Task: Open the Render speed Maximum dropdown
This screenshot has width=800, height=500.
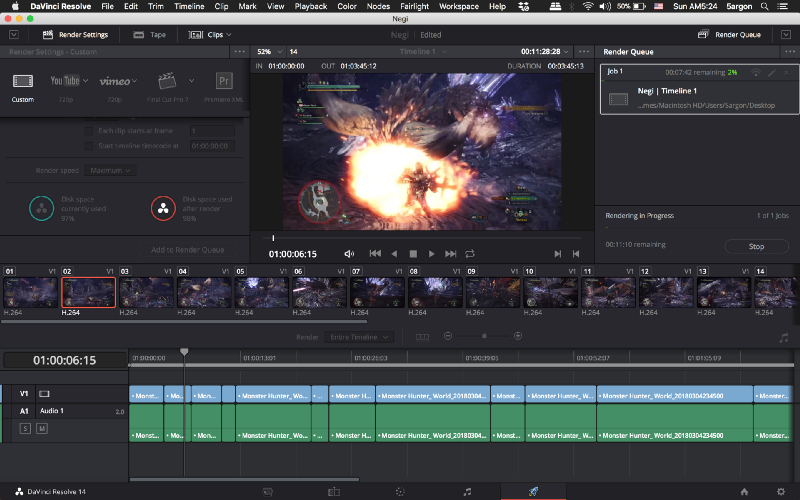Action: coord(110,170)
